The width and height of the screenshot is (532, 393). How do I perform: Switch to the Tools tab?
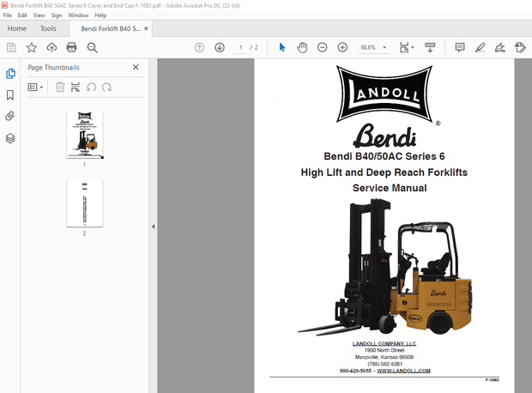point(48,28)
